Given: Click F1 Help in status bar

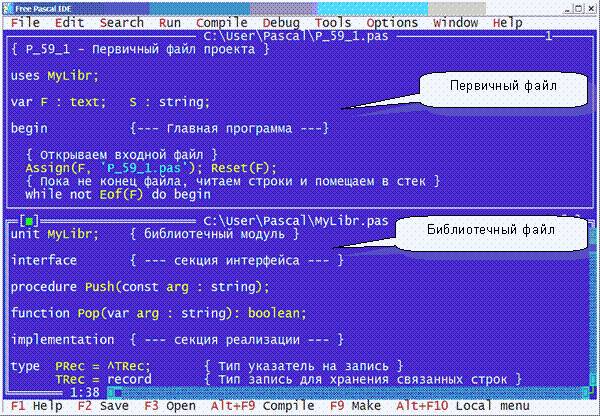Looking at the screenshot, I should [x=37, y=406].
